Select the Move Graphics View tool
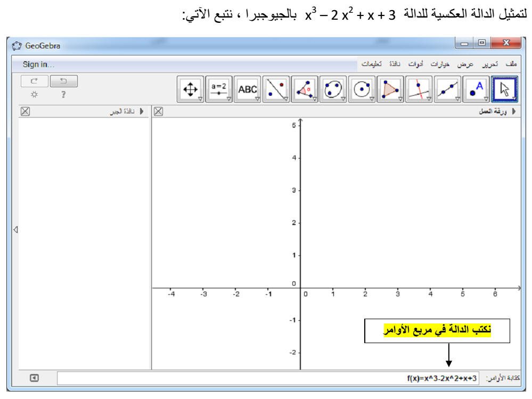532x399 pixels. tap(190, 89)
